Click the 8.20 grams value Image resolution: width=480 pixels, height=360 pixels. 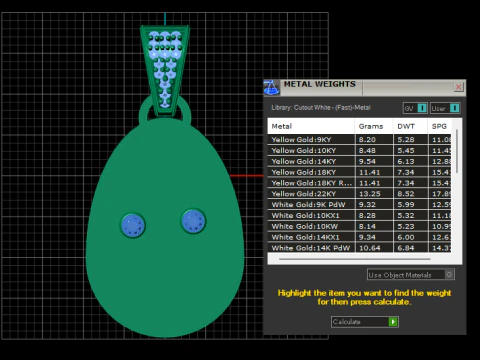(367, 140)
